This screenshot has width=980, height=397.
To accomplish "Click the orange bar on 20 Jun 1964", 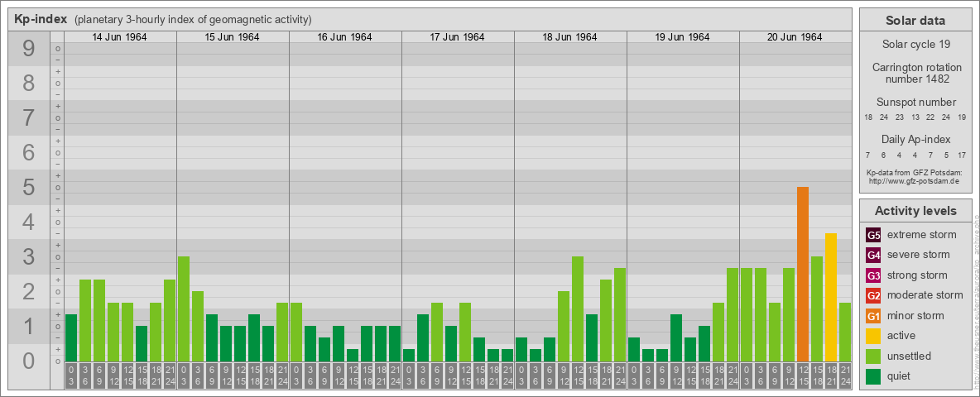I will pos(803,274).
